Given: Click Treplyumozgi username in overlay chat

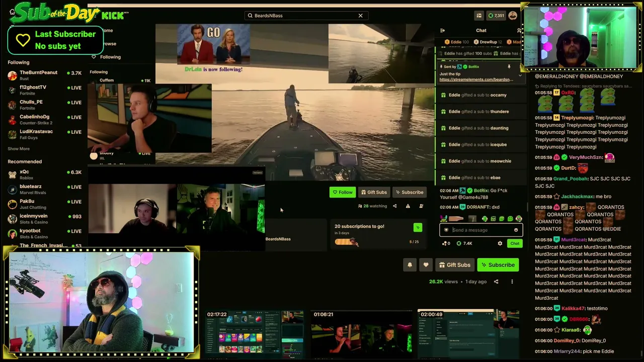Looking at the screenshot, I should point(577,118).
